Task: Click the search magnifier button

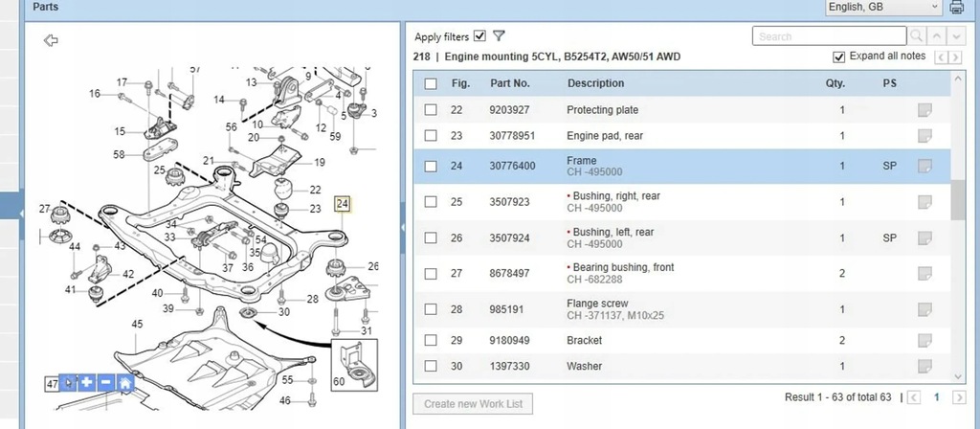Action: click(x=916, y=36)
